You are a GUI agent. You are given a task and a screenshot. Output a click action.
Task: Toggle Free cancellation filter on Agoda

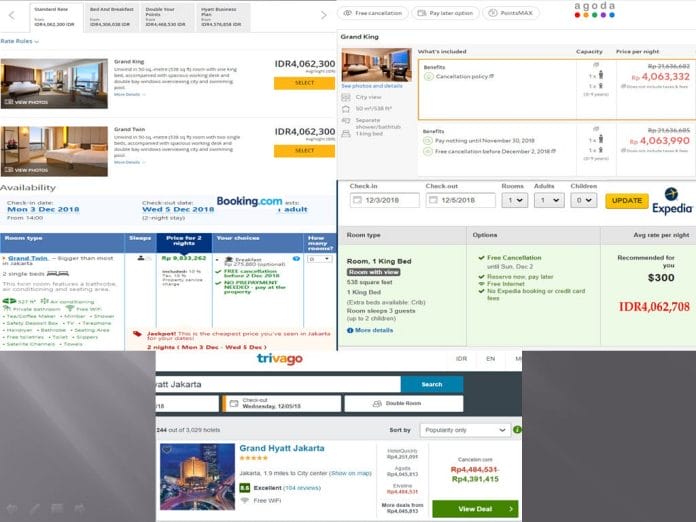tap(373, 13)
